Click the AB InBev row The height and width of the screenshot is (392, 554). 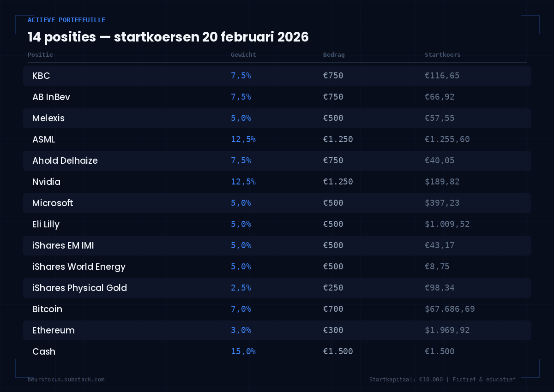[x=51, y=97]
